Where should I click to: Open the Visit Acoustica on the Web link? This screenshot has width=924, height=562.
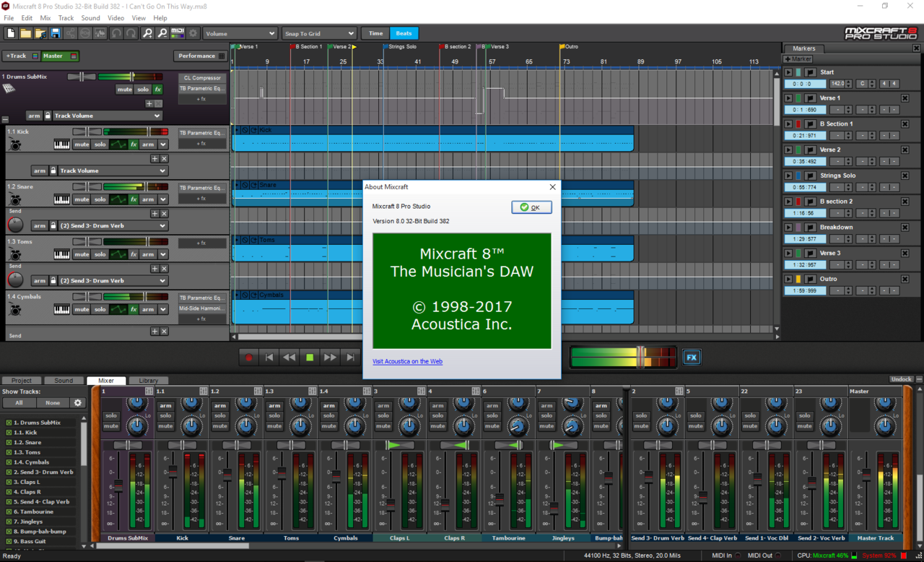[x=407, y=361]
